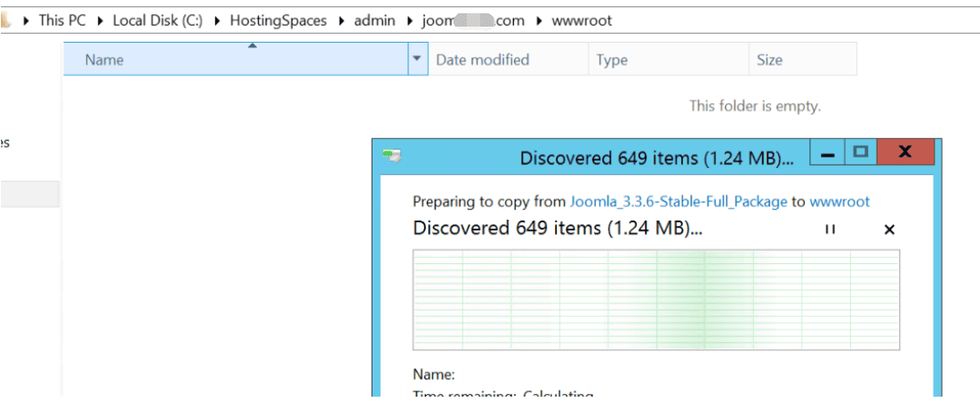Image resolution: width=980 pixels, height=418 pixels.
Task: Expand the arrow after This PC
Action: (x=100, y=20)
